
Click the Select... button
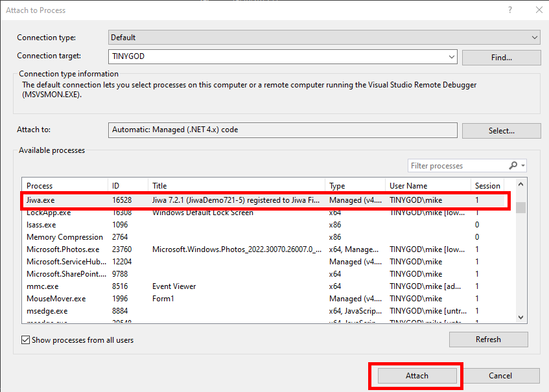tap(501, 131)
